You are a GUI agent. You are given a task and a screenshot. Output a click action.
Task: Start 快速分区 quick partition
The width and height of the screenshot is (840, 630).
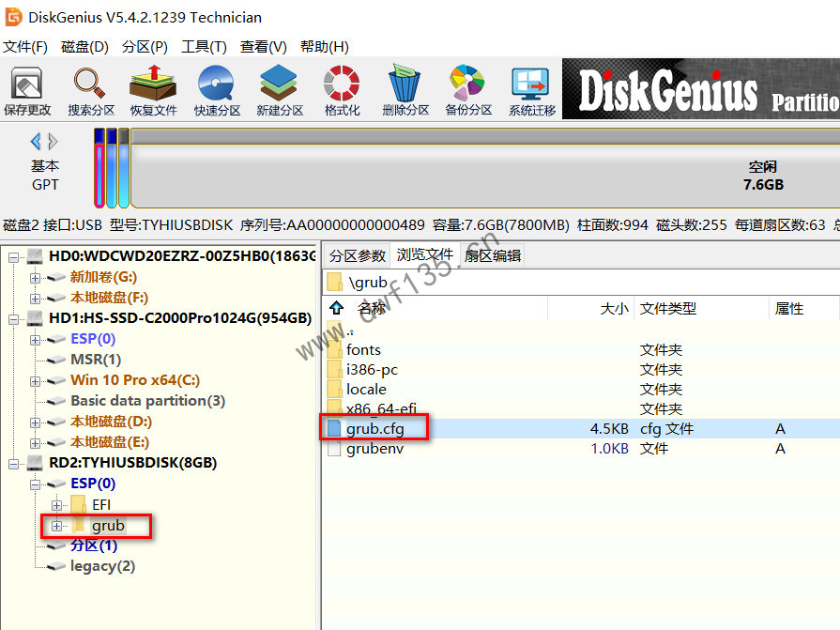217,91
